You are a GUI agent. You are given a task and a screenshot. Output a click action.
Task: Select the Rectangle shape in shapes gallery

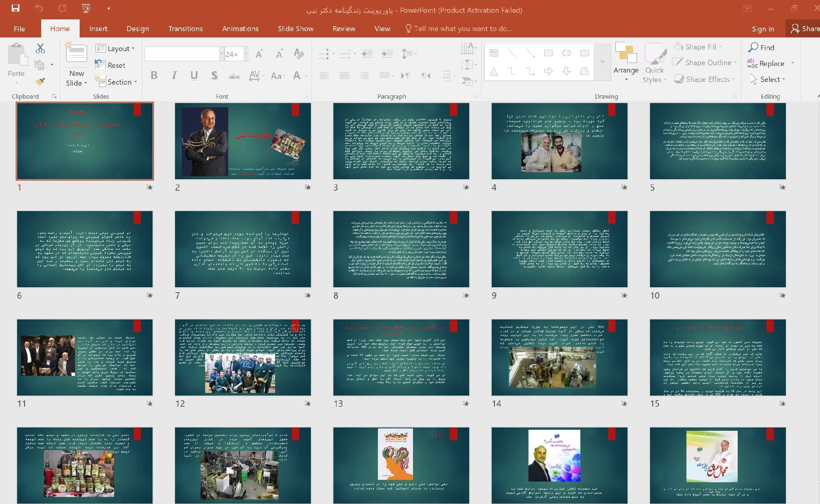(x=548, y=53)
